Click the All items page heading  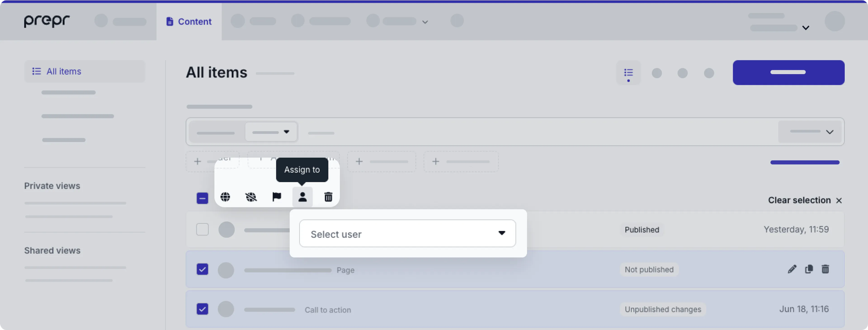click(x=217, y=72)
